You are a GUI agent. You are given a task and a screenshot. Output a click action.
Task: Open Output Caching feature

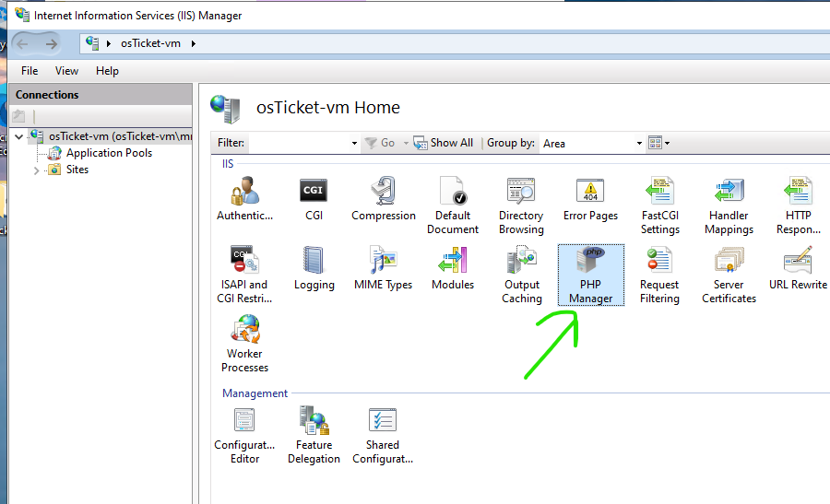(521, 275)
